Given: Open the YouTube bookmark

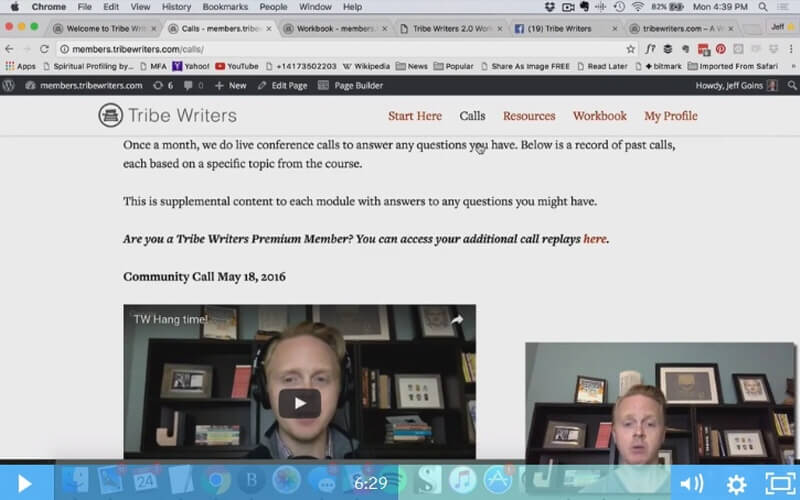Looking at the screenshot, I should (237, 66).
